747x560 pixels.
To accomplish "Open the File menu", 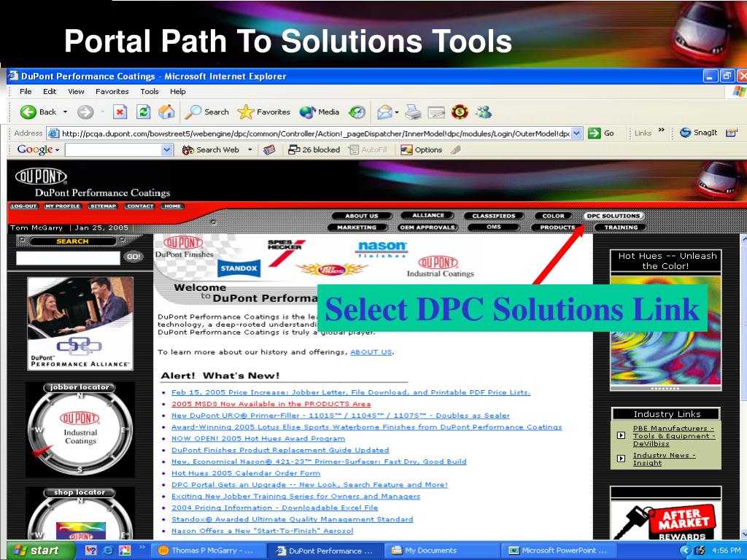I will 26,91.
